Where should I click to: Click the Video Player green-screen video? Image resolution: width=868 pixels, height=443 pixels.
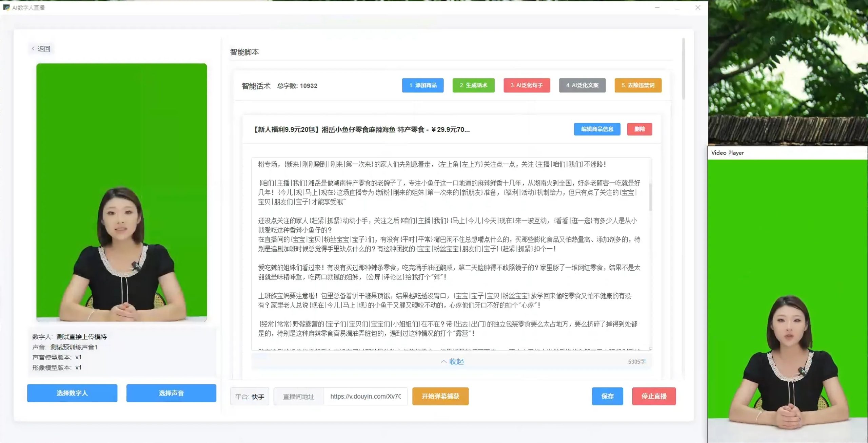(x=788, y=301)
